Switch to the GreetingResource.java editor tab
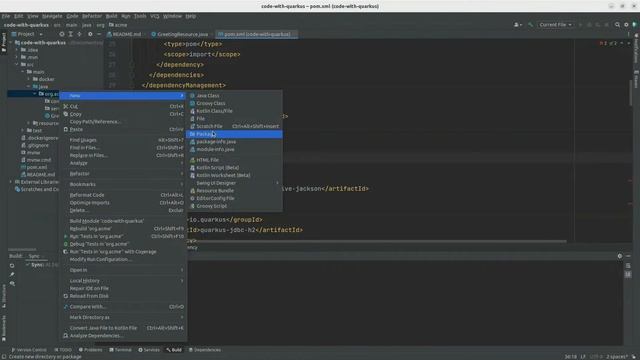The height and width of the screenshot is (360, 640). point(180,34)
